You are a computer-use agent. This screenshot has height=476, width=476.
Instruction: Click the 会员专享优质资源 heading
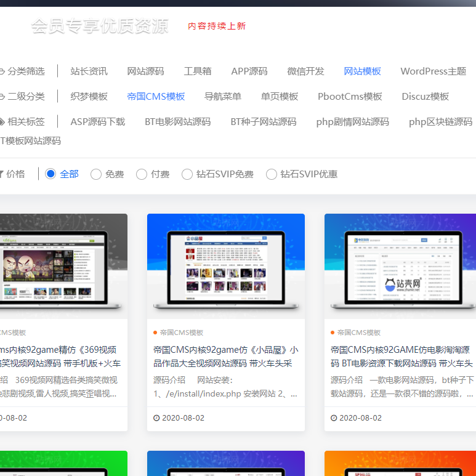100,26
